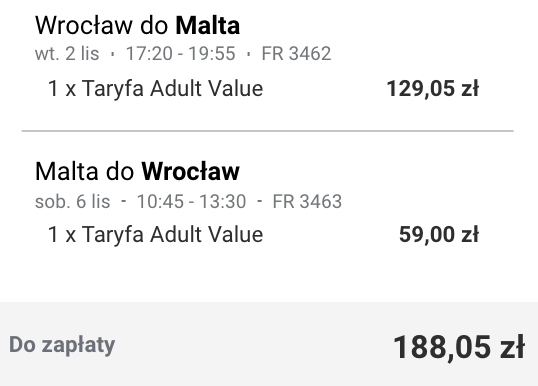Image resolution: width=538 pixels, height=386 pixels.
Task: Click the sob. 6 lis date
Action: pyautogui.click(x=72, y=201)
